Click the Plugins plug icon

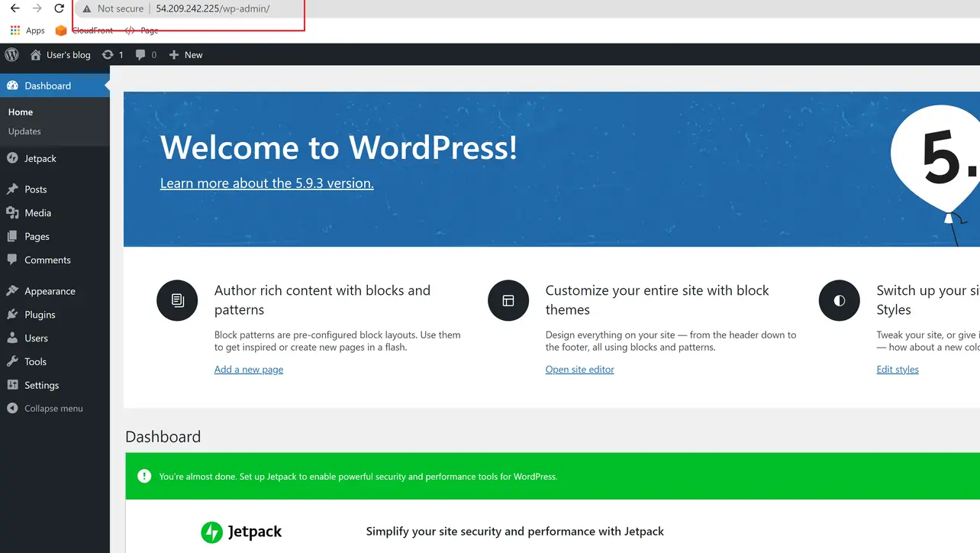(x=12, y=315)
